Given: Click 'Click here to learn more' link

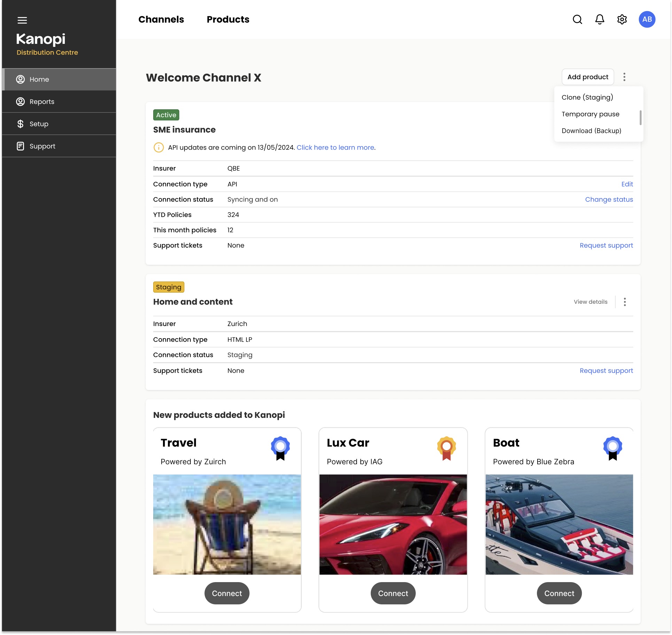Looking at the screenshot, I should pyautogui.click(x=335, y=148).
